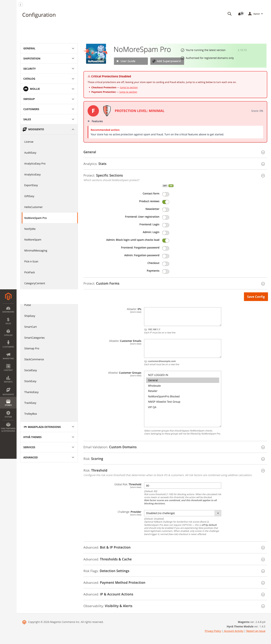The height and width of the screenshot is (644, 271).
Task: Open Content in admin sidebar
Action: [x=8, y=368]
